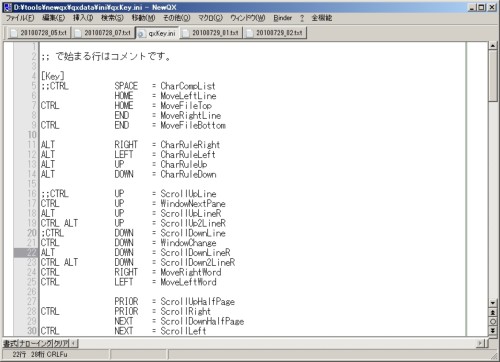
Task: Switch to the 20100728_05.txt tab
Action: click(x=39, y=33)
